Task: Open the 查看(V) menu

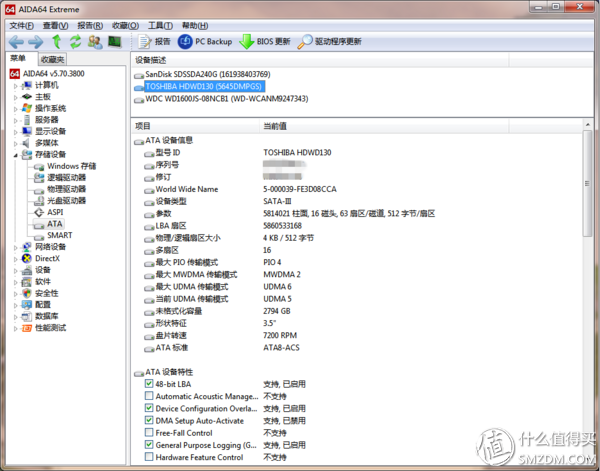Action: [x=55, y=26]
